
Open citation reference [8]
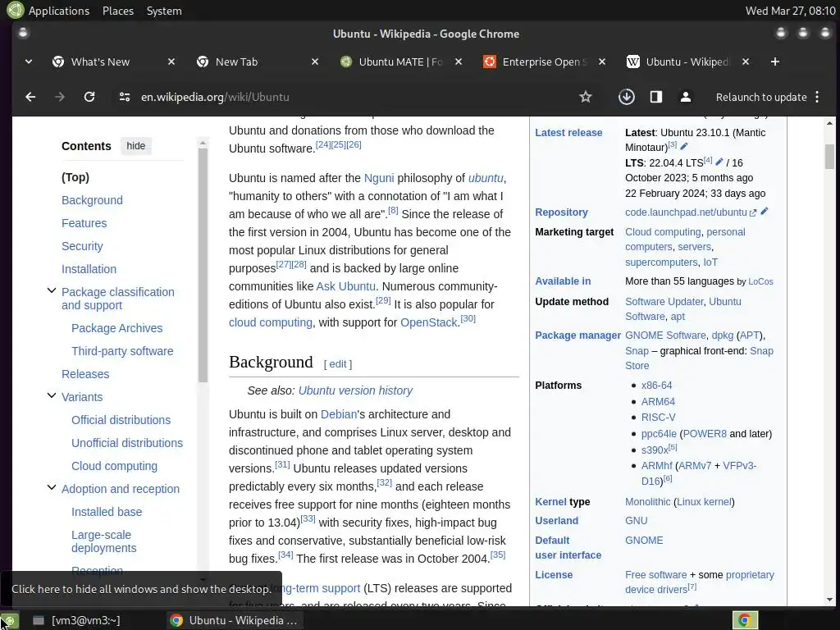tap(393, 211)
